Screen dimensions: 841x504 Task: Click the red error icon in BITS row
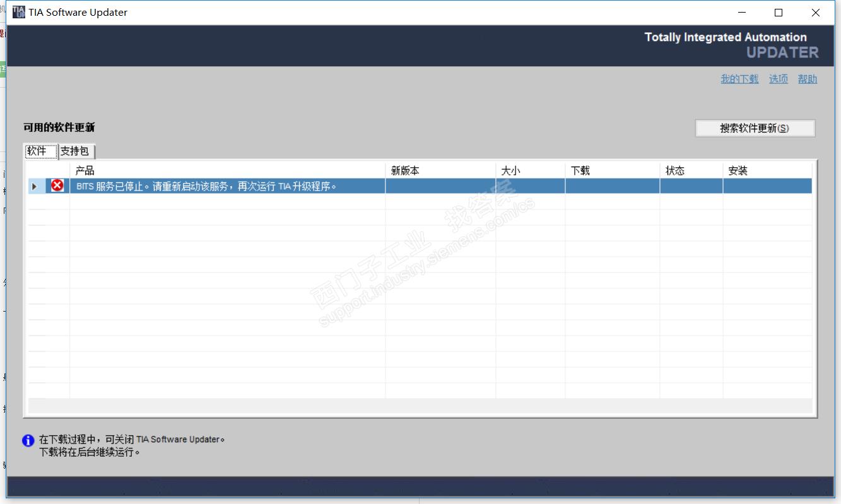(57, 185)
